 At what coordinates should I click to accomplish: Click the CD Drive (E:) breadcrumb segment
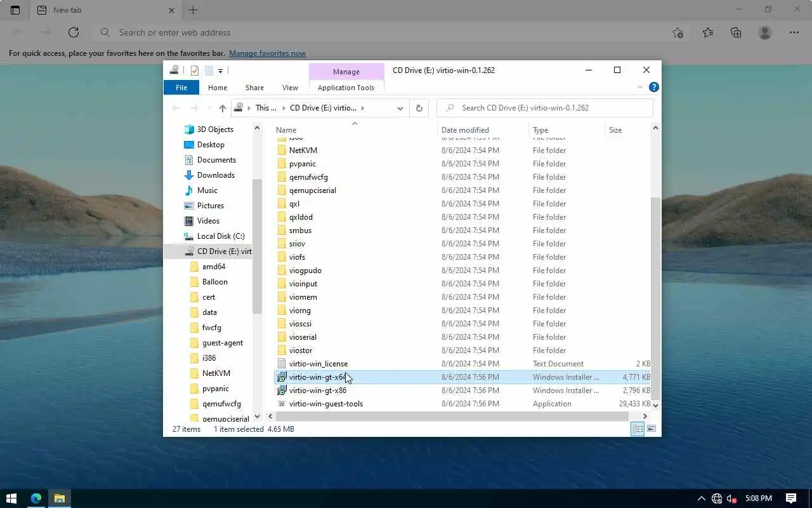(x=323, y=108)
